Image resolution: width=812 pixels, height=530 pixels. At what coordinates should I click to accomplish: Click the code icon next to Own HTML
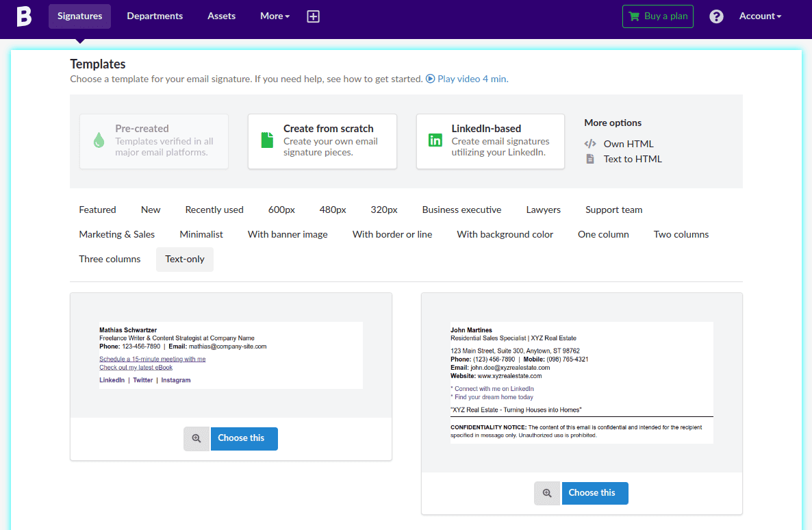589,144
